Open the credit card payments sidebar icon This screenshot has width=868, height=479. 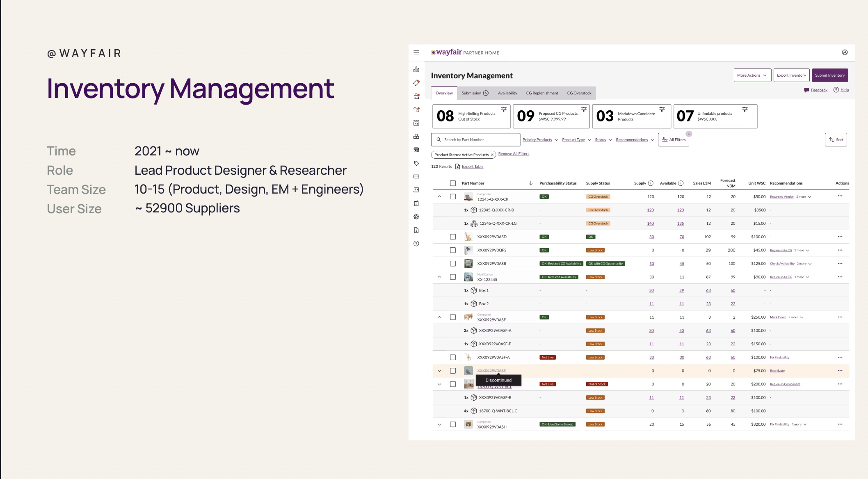pyautogui.click(x=416, y=177)
